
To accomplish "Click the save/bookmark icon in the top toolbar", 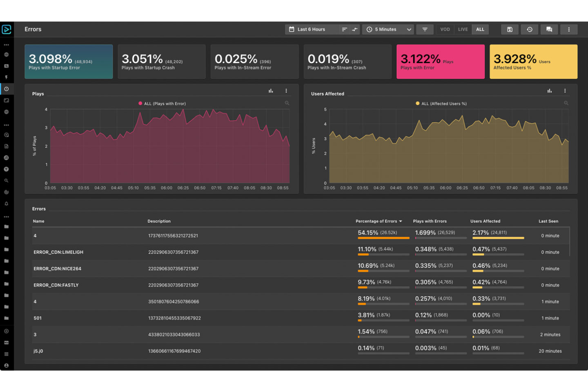I will pos(509,29).
